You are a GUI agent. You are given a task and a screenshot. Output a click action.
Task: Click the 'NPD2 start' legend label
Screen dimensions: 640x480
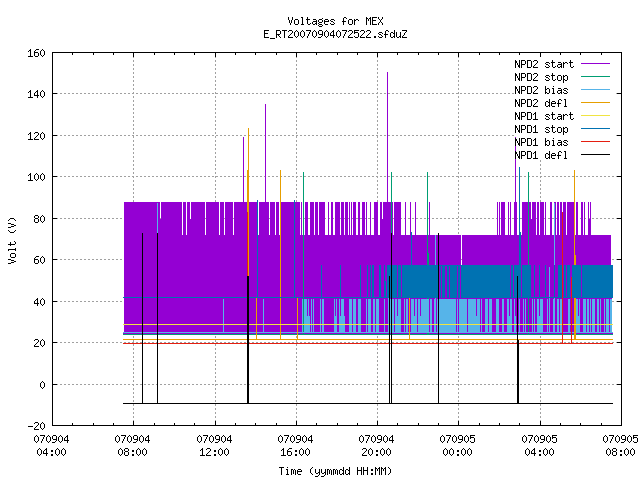point(544,64)
